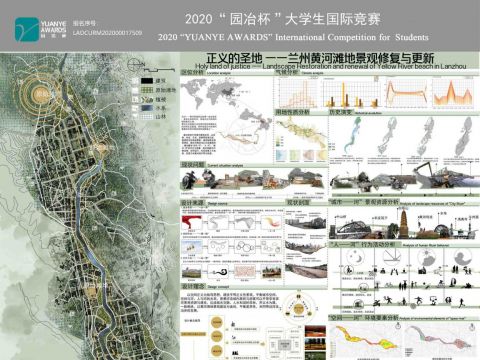The image size is (480, 360).
Task: Click the blue river shape in 历史演变
Action: pos(353,136)
